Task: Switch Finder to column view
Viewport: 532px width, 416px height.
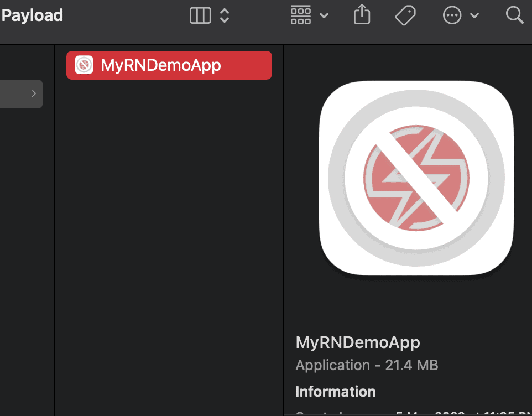Action: (200, 15)
